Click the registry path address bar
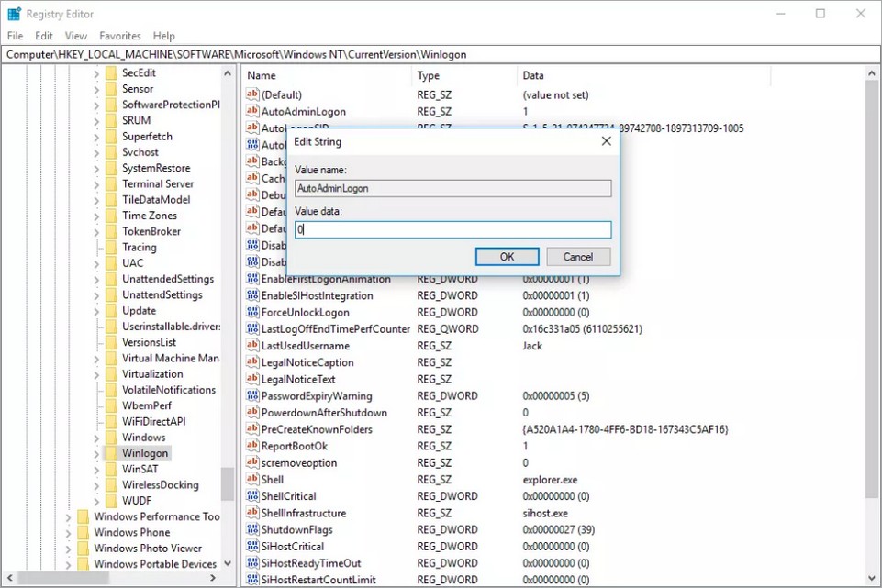 [441, 54]
